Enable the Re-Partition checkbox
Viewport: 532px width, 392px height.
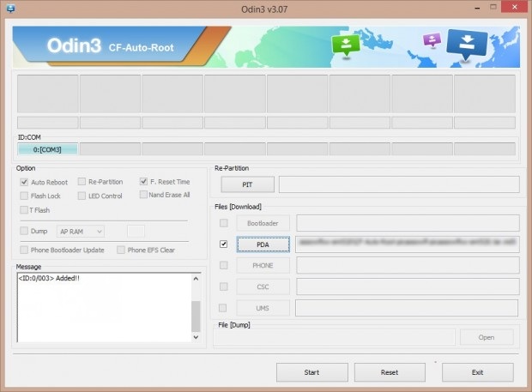(82, 182)
